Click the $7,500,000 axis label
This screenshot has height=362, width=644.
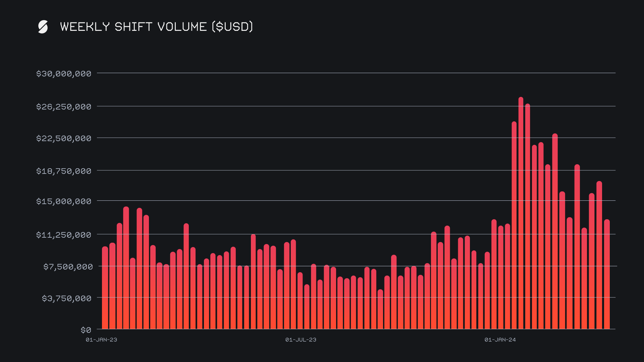(x=68, y=267)
